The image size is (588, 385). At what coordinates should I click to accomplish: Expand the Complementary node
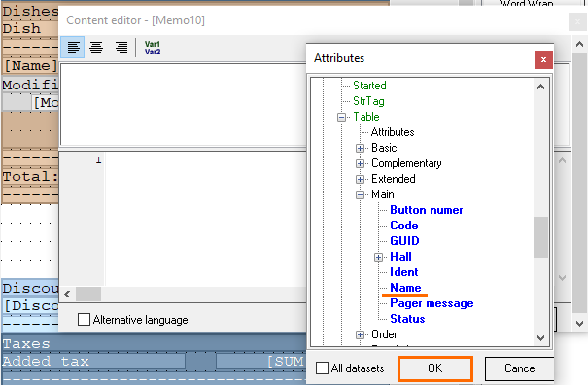pos(360,164)
